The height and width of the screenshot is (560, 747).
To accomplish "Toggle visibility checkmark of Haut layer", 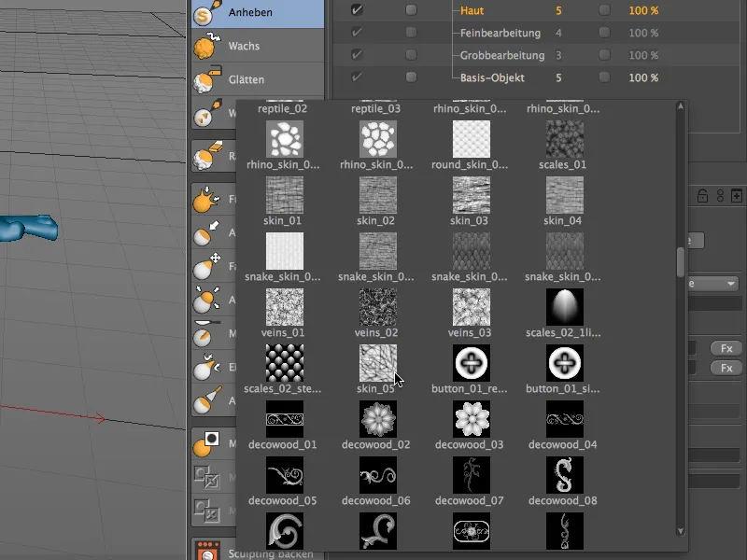I will point(357,9).
